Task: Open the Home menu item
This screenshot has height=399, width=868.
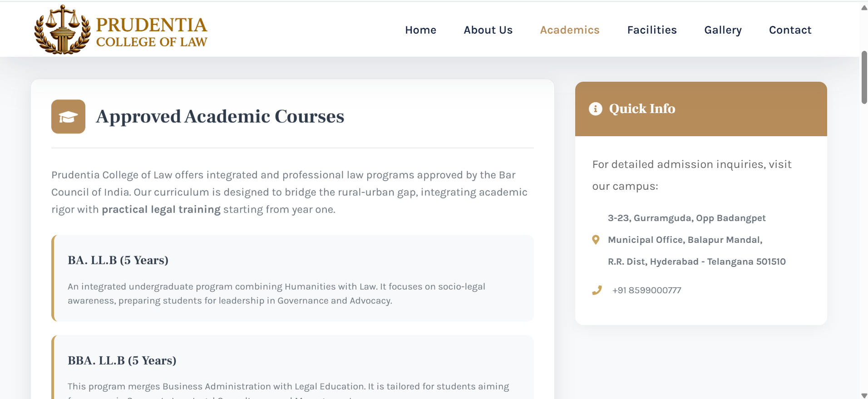Action: [x=420, y=30]
